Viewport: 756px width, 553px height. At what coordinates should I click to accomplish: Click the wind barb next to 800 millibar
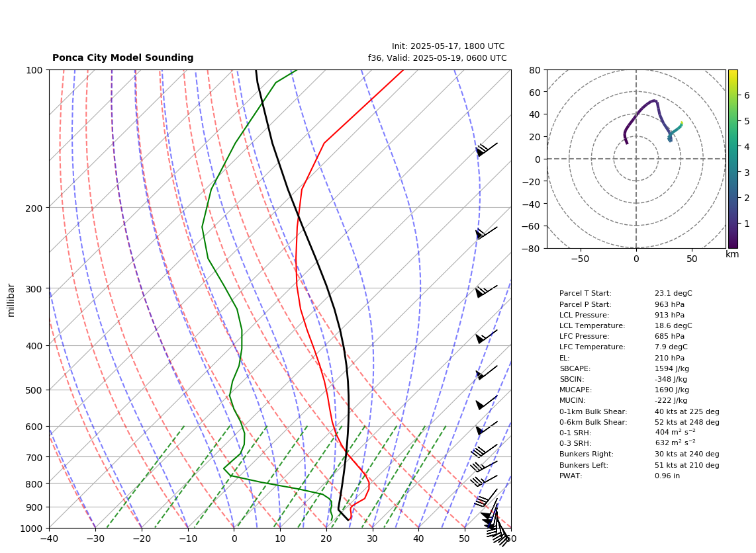pyautogui.click(x=484, y=480)
